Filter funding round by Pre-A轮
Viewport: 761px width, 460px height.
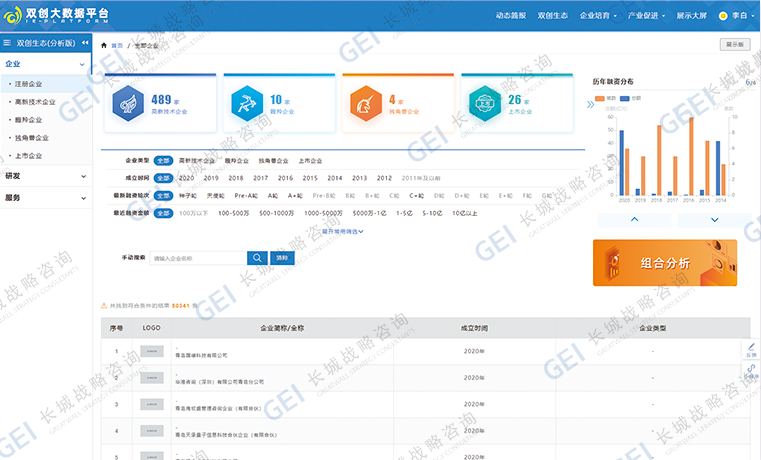[x=246, y=196]
